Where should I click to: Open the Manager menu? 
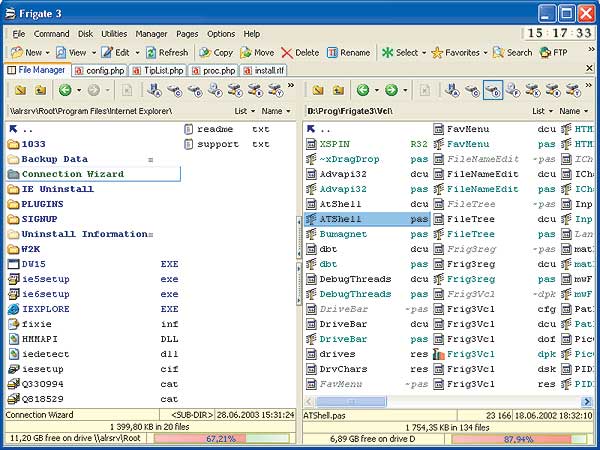tap(151, 34)
